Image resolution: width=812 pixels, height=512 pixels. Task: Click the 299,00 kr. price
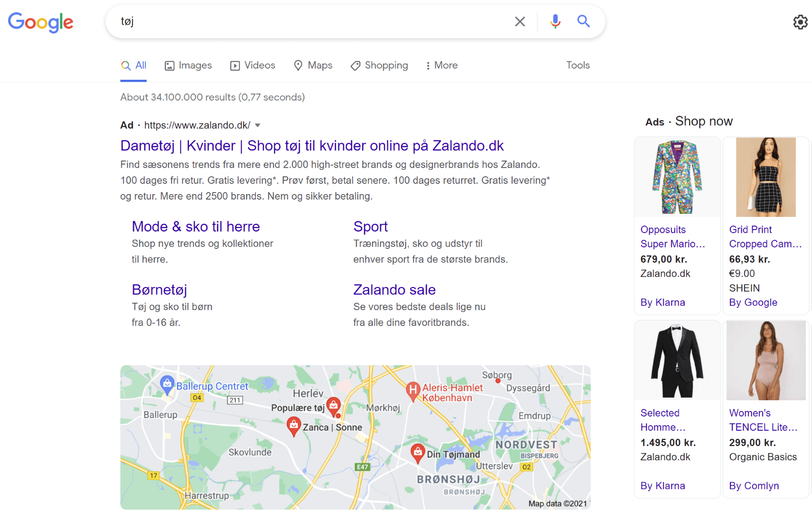pyautogui.click(x=753, y=443)
